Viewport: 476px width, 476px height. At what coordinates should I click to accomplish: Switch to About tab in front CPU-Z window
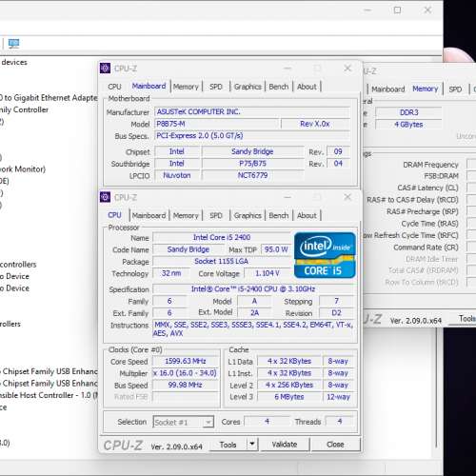click(x=307, y=215)
